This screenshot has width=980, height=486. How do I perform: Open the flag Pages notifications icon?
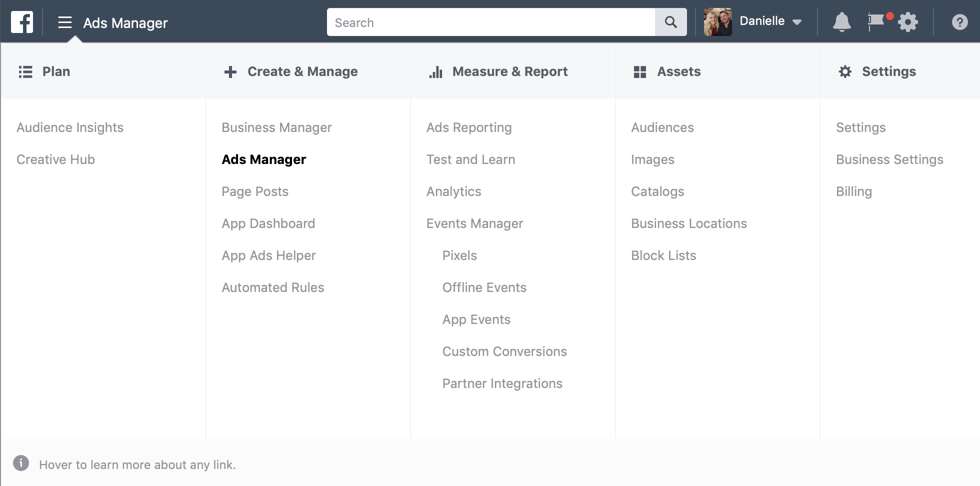[x=876, y=22]
